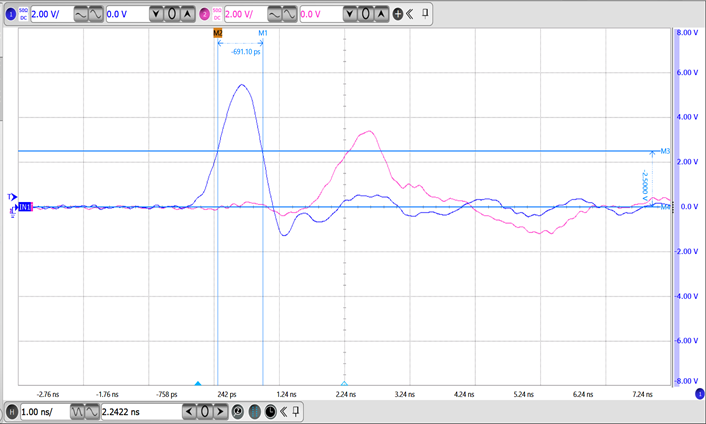Edit the time base 1.00 ns/ field
Screen dimensions: 706x424
click(45, 412)
